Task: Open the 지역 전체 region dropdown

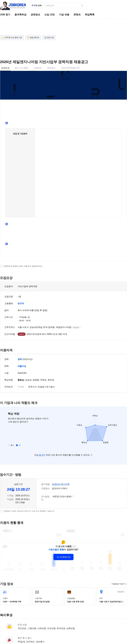Action: coord(37,6)
